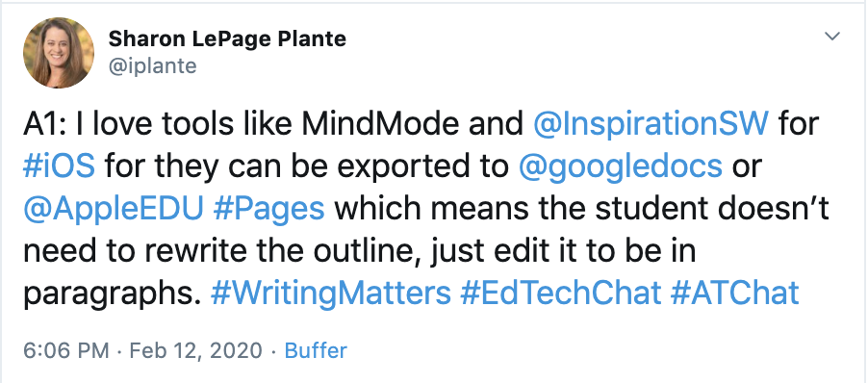Visit the @InspirationSW mention
Image resolution: width=868 pixels, height=383 pixels.
pos(651,124)
